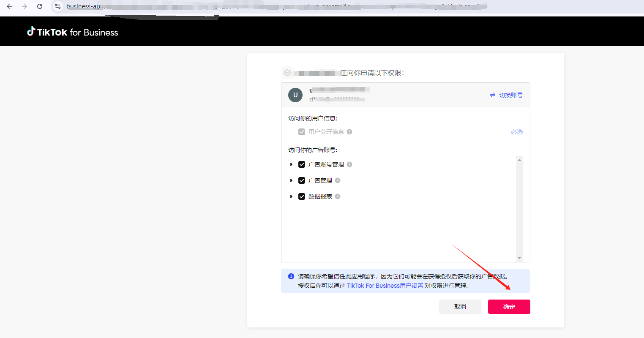The height and width of the screenshot is (338, 644).
Task: Expand the 数据报表 permission group
Action: (291, 196)
